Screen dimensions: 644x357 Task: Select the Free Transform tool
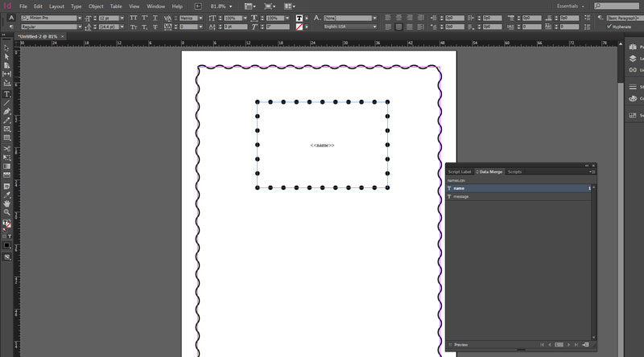[6, 157]
